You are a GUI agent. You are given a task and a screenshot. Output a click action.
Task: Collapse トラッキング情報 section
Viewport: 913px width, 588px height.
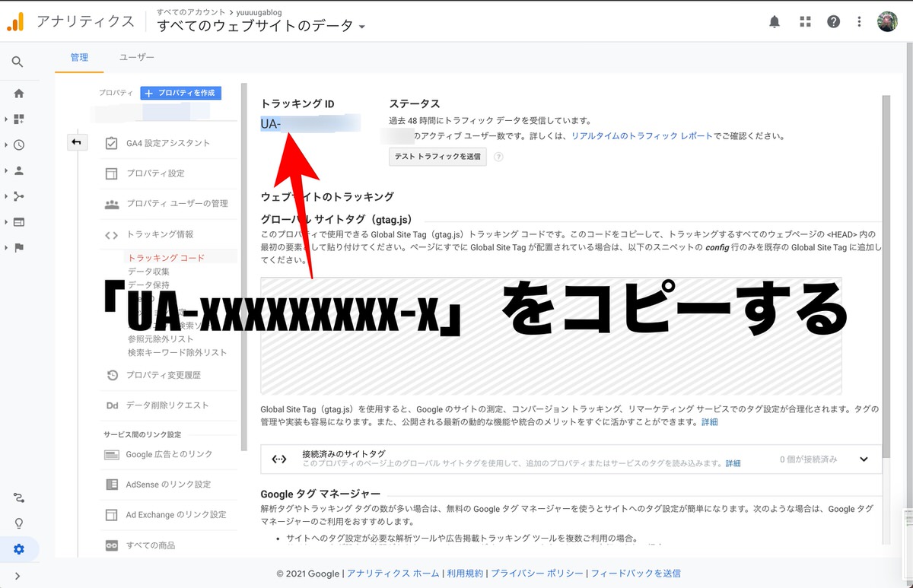160,234
